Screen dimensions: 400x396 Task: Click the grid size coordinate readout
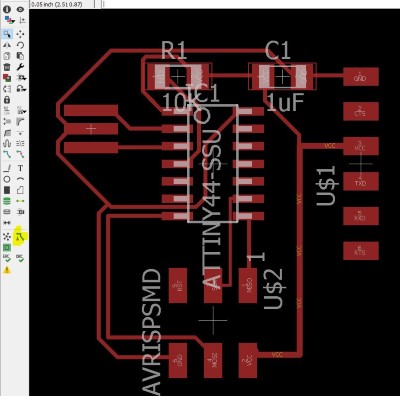pyautogui.click(x=57, y=4)
